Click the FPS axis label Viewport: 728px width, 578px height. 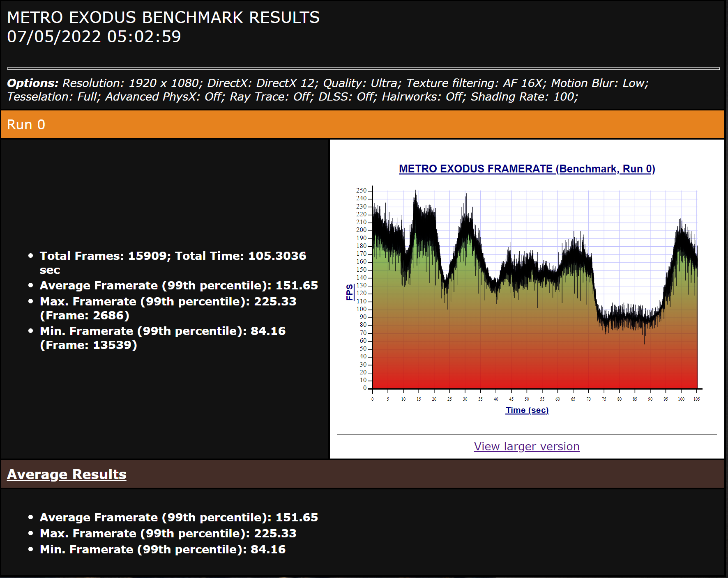pyautogui.click(x=350, y=292)
